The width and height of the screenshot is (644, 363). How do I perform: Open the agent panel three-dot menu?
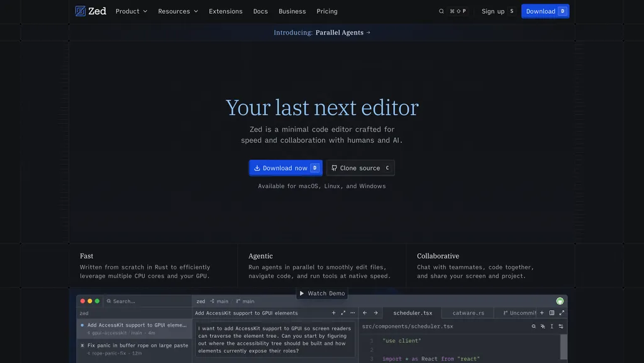pos(353,313)
